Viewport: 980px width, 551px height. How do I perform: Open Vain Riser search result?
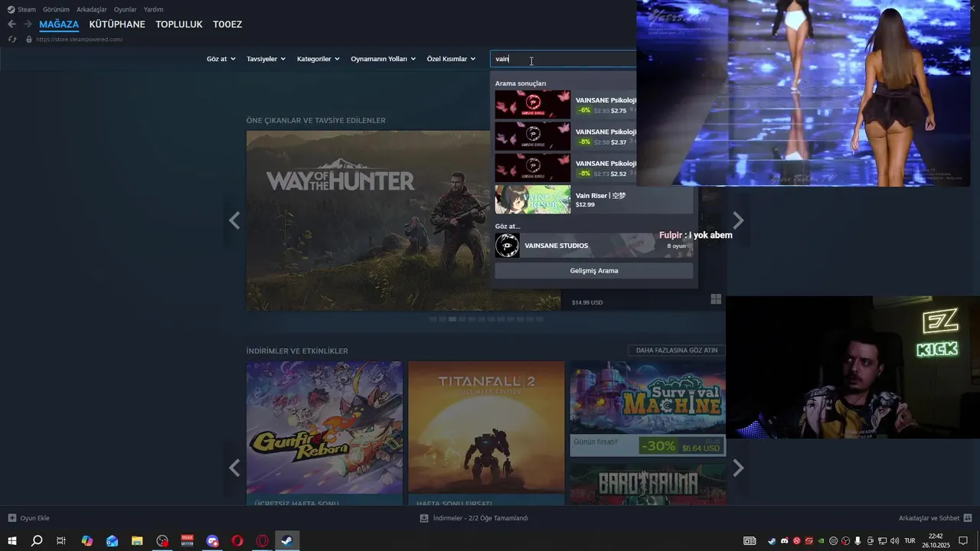pos(594,200)
